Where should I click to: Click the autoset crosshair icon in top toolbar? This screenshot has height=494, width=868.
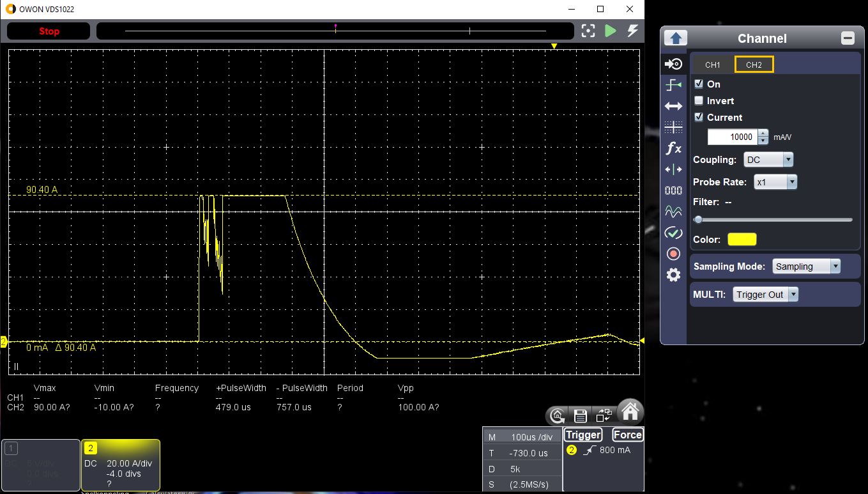pyautogui.click(x=588, y=31)
